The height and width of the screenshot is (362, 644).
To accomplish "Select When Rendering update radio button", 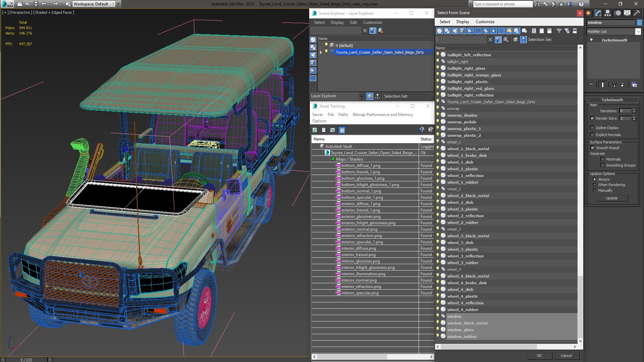I will 594,185.
